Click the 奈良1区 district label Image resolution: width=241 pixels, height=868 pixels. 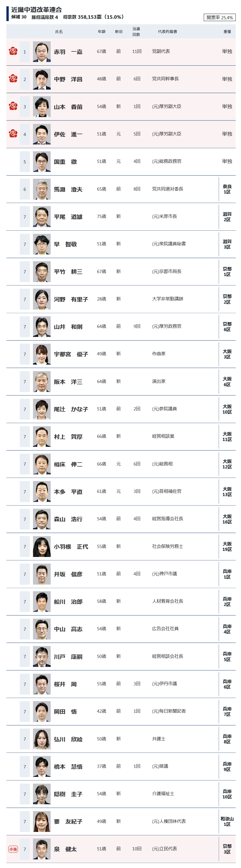point(227,189)
